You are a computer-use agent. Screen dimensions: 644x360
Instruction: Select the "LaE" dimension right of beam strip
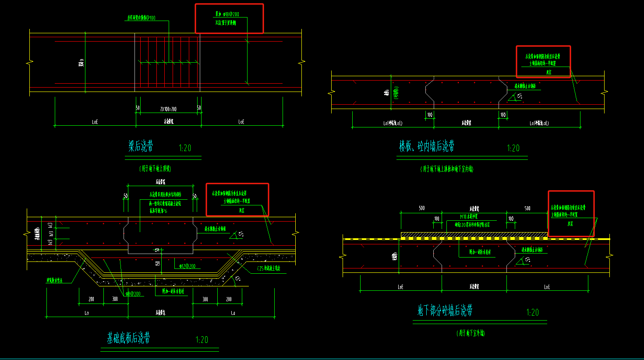[241, 122]
